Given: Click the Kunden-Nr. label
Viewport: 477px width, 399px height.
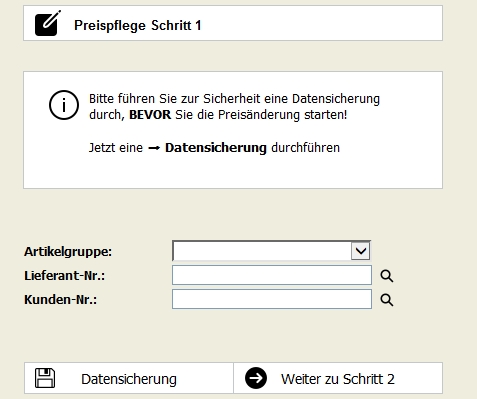Looking at the screenshot, I should pyautogui.click(x=60, y=299).
